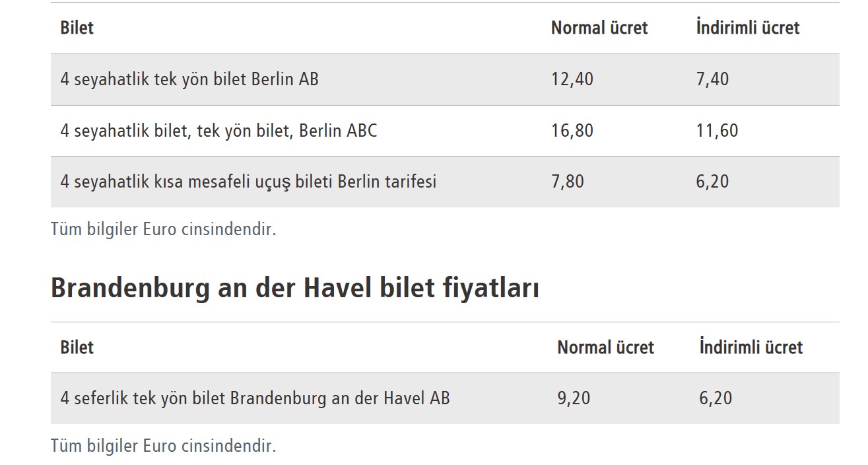Click the 6,20 discounted price in Berlin tarifesi row
This screenshot has height=465, width=868.
coord(712,182)
